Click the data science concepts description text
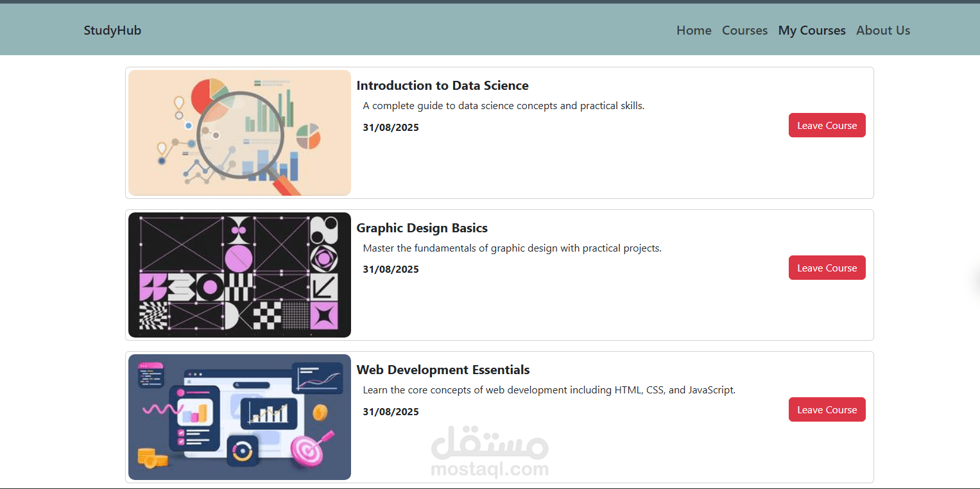980x489 pixels. [503, 105]
